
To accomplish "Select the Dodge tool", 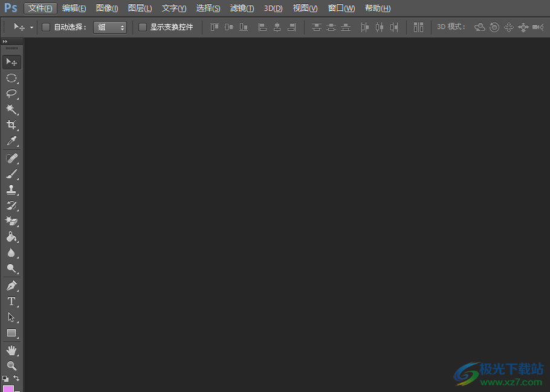I will tap(11, 268).
